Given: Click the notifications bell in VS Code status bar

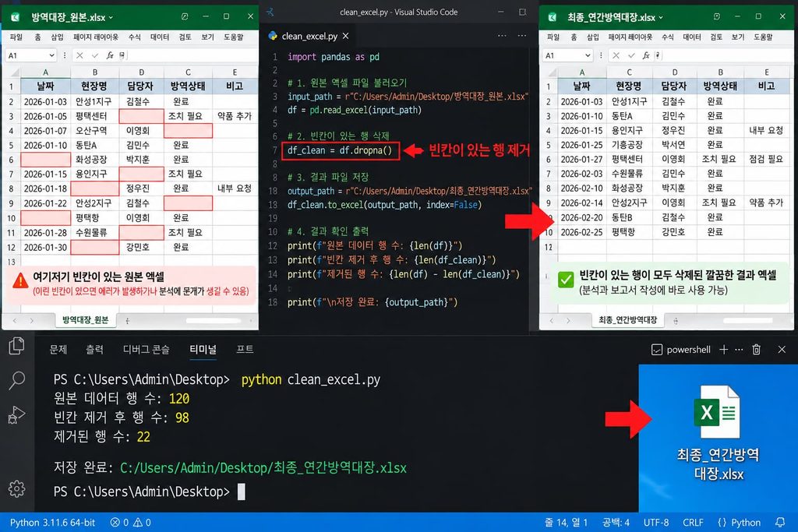Looking at the screenshot, I should pos(779,523).
